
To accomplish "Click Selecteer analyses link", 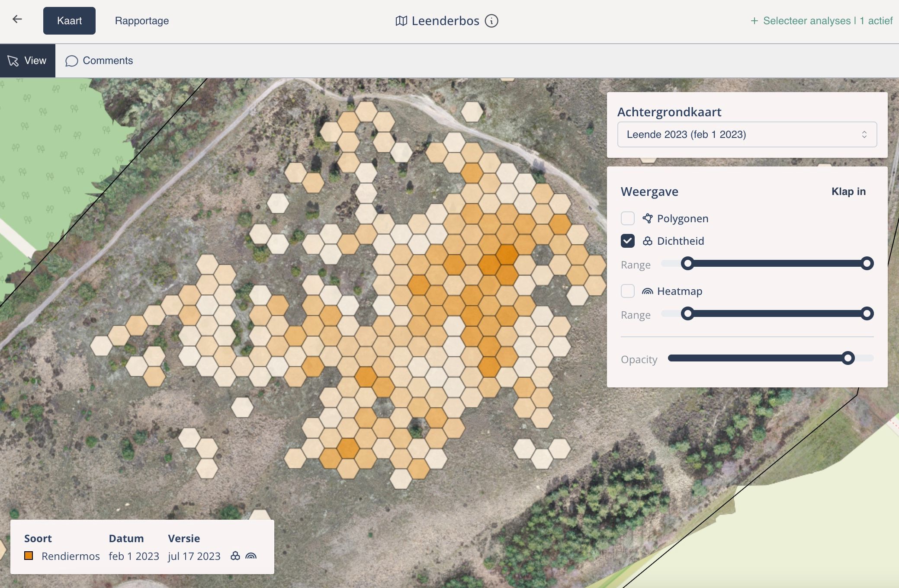I will (822, 21).
